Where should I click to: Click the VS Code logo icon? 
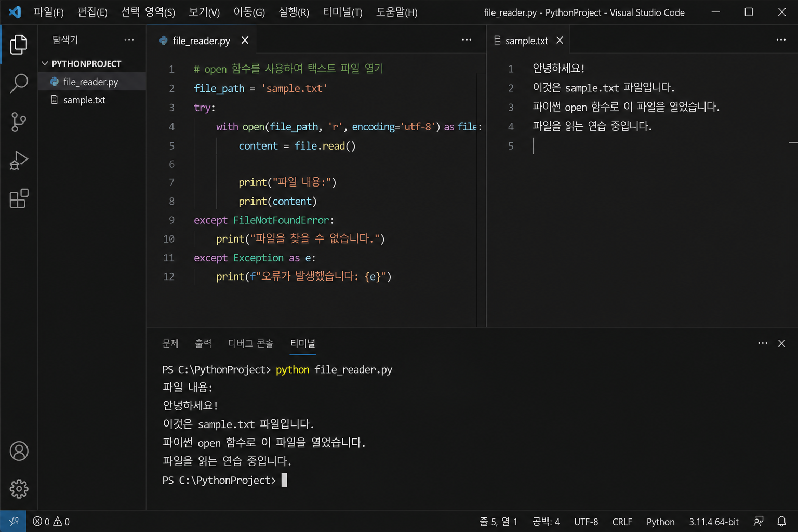click(15, 12)
